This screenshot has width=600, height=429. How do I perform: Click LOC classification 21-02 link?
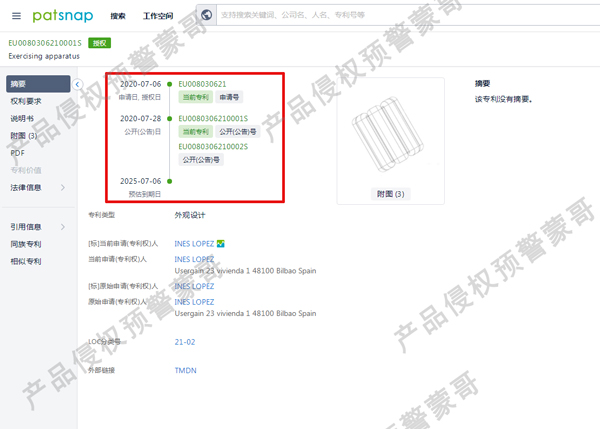pyautogui.click(x=185, y=342)
